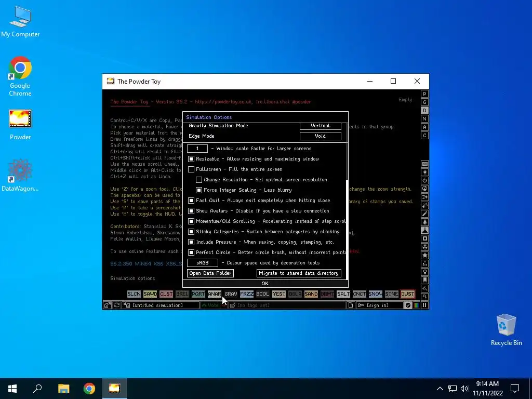Open the Explosives category icon
The height and width of the screenshot is (399, 532).
click(424, 205)
